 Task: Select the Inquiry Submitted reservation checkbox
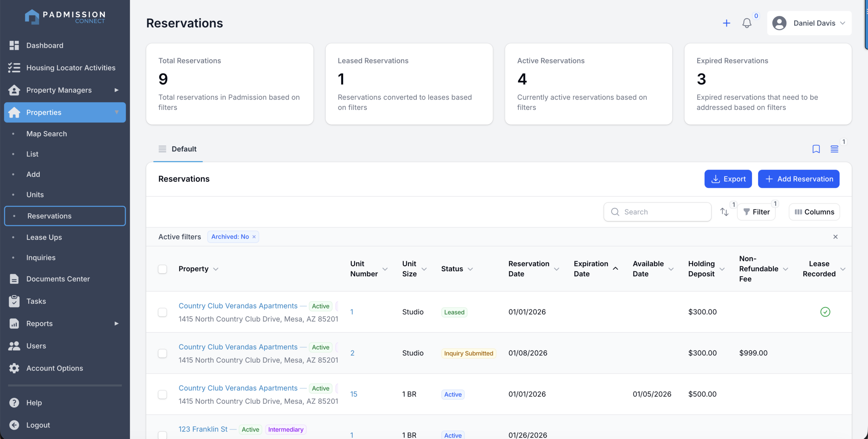pyautogui.click(x=162, y=353)
